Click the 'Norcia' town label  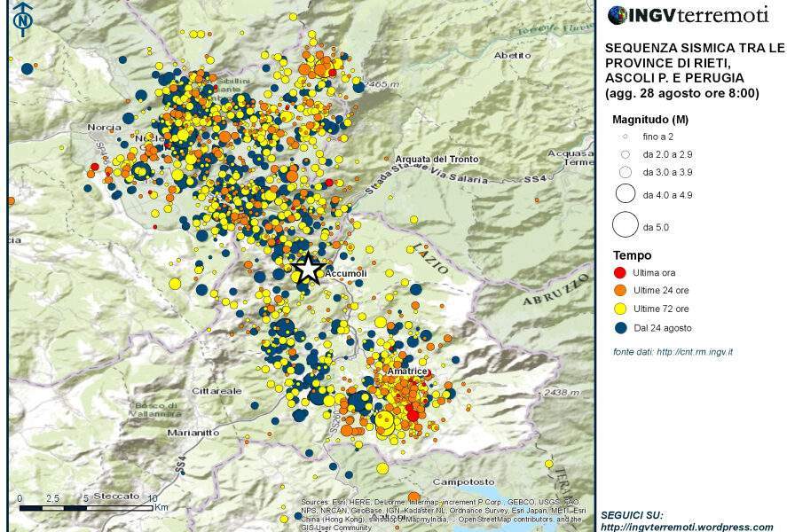pyautogui.click(x=104, y=128)
